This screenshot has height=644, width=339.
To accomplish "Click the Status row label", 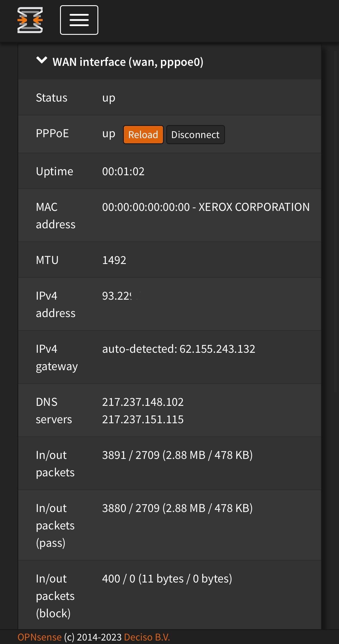I will pos(52,98).
